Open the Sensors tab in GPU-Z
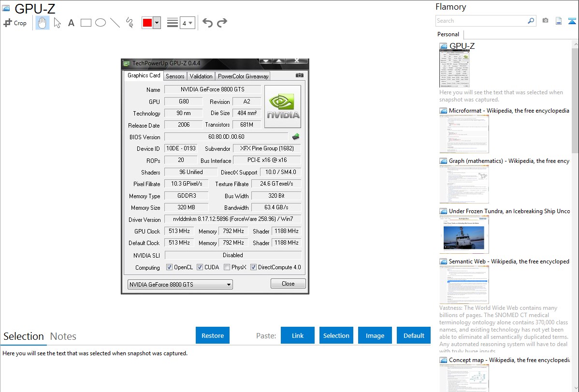This screenshot has width=579, height=392. (x=175, y=76)
